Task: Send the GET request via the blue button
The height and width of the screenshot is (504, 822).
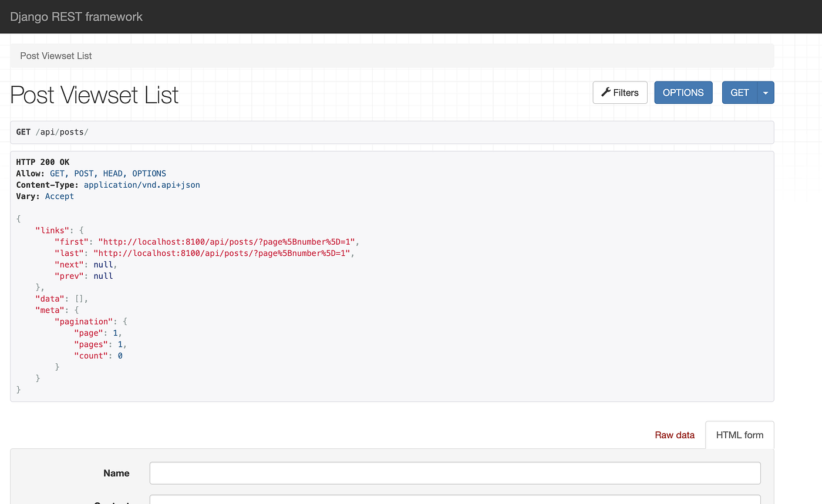Action: (x=739, y=92)
